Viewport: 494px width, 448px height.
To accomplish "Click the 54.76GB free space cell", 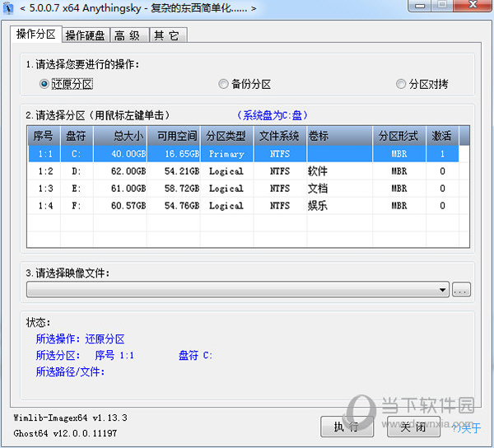I will point(174,206).
